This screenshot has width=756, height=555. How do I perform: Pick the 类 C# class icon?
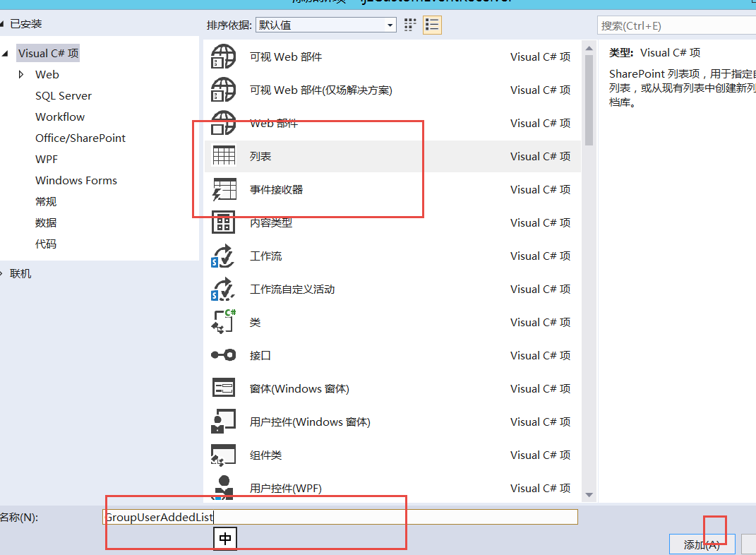click(x=223, y=321)
